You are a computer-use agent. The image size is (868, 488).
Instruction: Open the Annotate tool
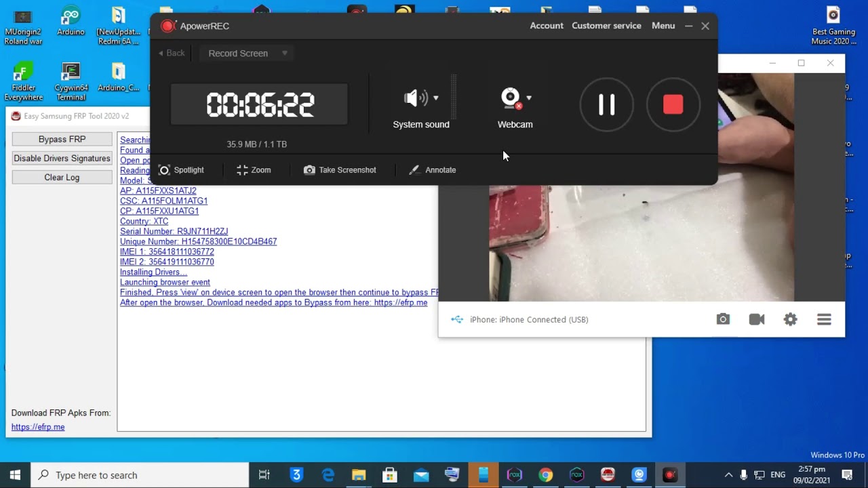click(x=433, y=170)
